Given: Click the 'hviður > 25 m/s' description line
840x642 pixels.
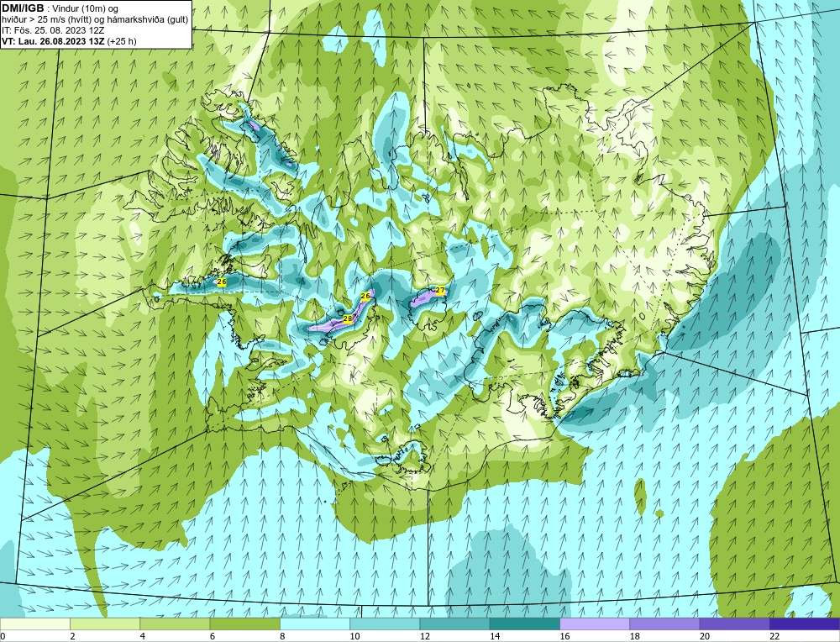Looking at the screenshot, I should pyautogui.click(x=94, y=19).
